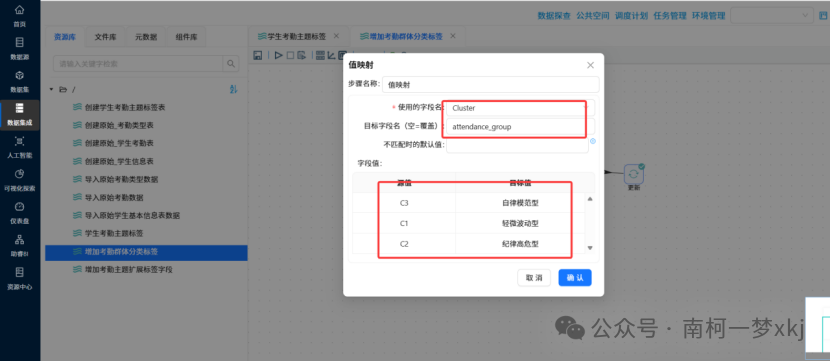Switch to the 文件库 tab
Image resolution: width=830 pixels, height=361 pixels.
(105, 37)
